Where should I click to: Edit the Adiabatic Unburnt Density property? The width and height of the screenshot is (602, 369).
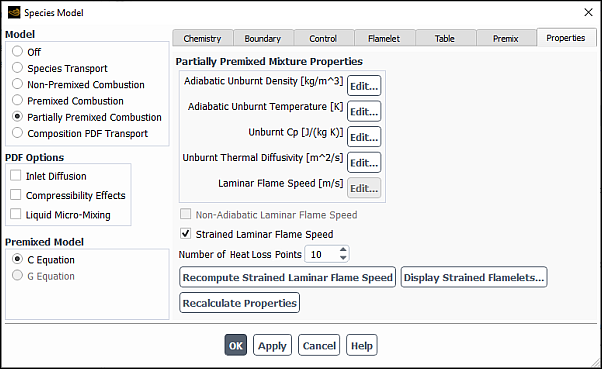tap(364, 86)
